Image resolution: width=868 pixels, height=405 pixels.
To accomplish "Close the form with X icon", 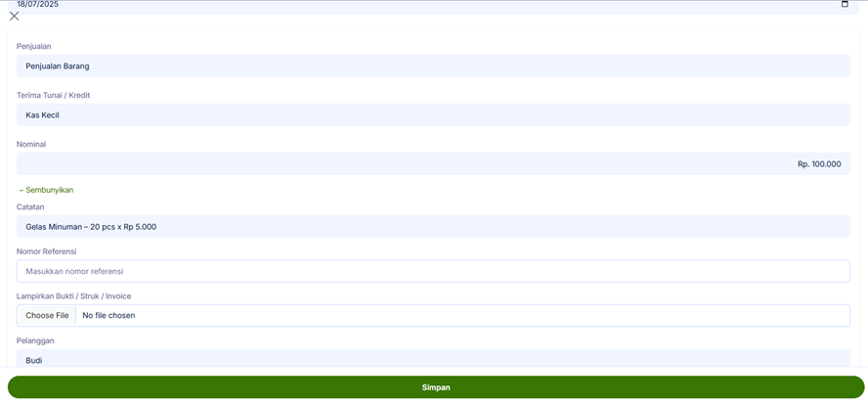I will point(14,17).
